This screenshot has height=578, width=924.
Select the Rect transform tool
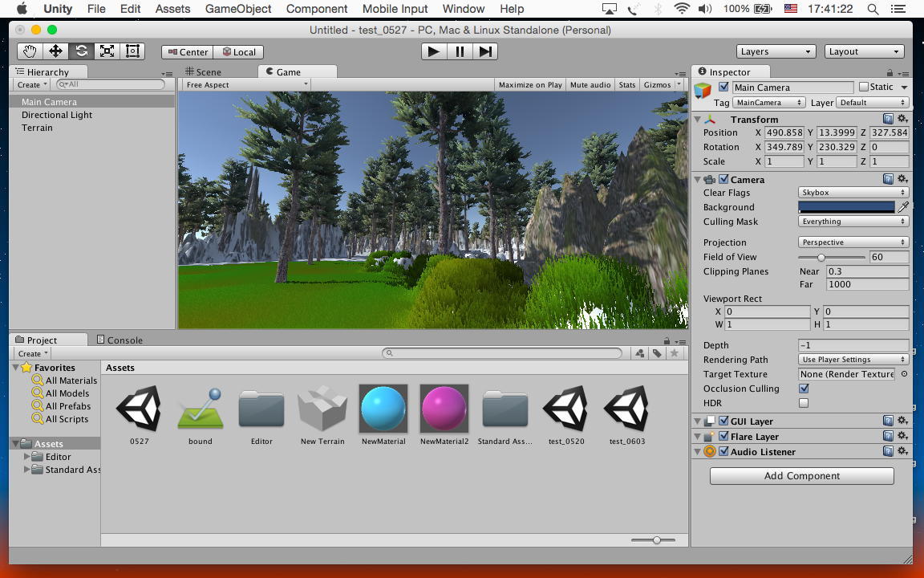pos(132,51)
